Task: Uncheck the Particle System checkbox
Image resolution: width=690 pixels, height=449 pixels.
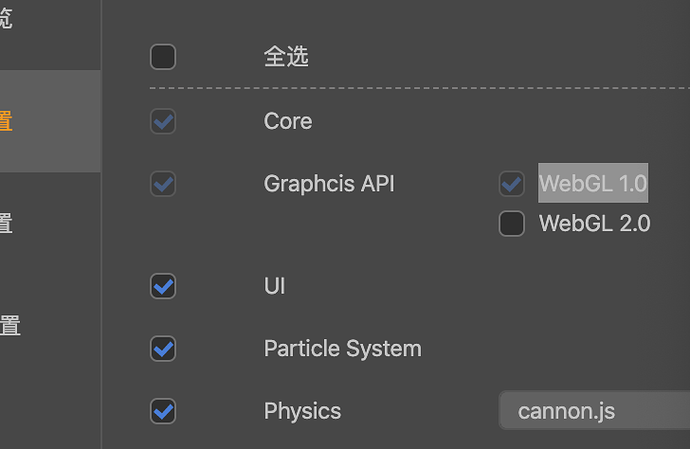Action: click(163, 349)
